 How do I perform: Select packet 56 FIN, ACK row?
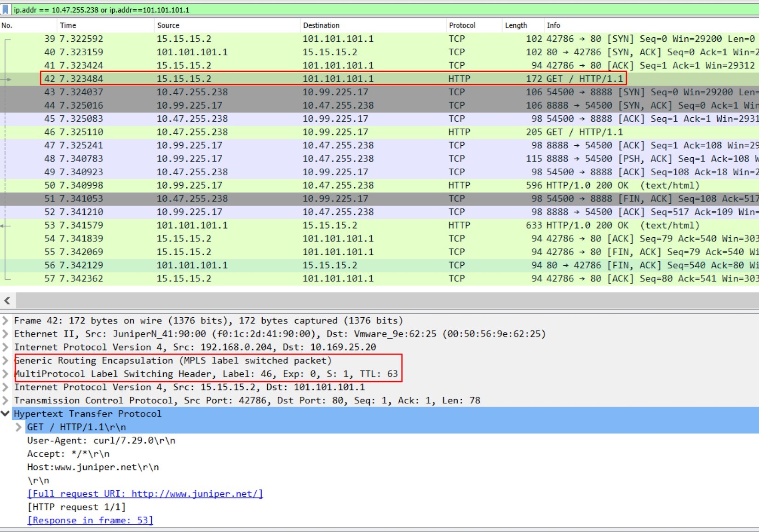(379, 266)
